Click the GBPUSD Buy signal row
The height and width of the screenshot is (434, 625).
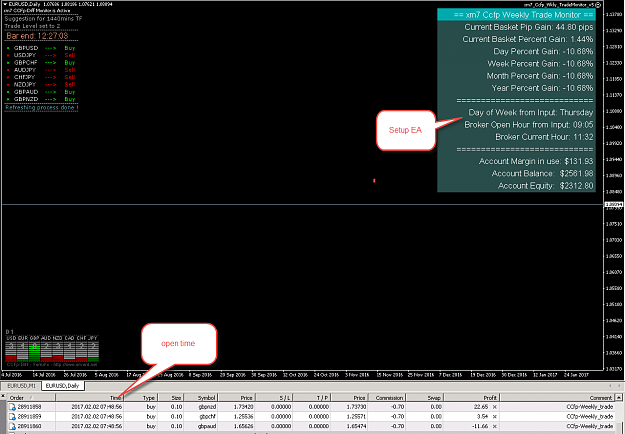(x=41, y=48)
